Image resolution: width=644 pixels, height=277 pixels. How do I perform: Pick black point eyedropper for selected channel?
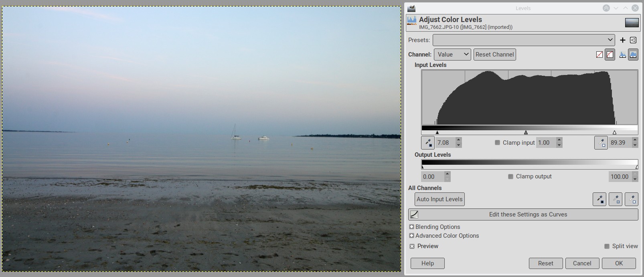(x=428, y=143)
